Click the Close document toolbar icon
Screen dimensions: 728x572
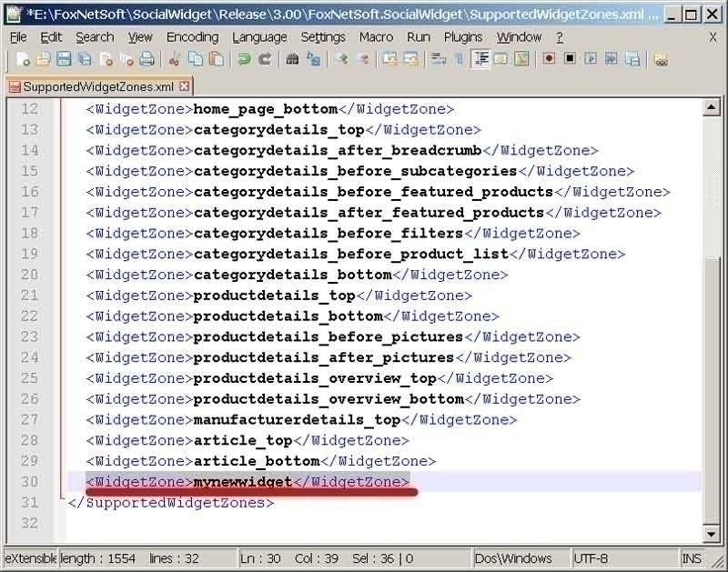(x=106, y=59)
